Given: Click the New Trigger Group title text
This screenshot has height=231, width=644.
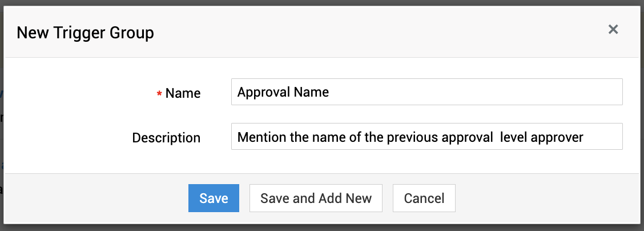Looking at the screenshot, I should tap(85, 33).
